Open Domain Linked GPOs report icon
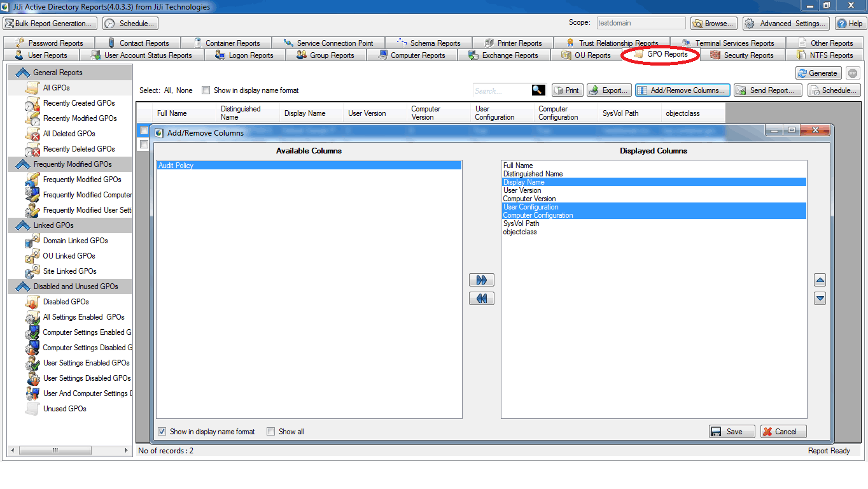 coord(32,241)
